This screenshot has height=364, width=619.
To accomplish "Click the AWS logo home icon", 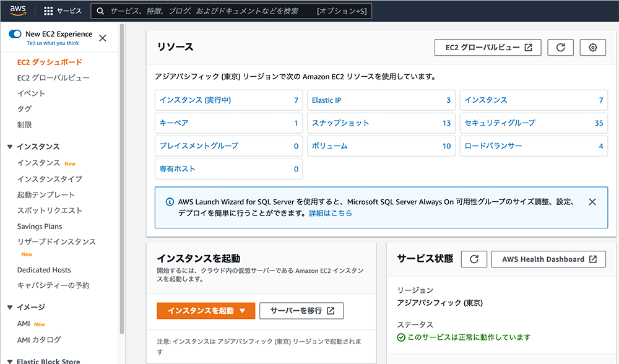I will coord(17,11).
